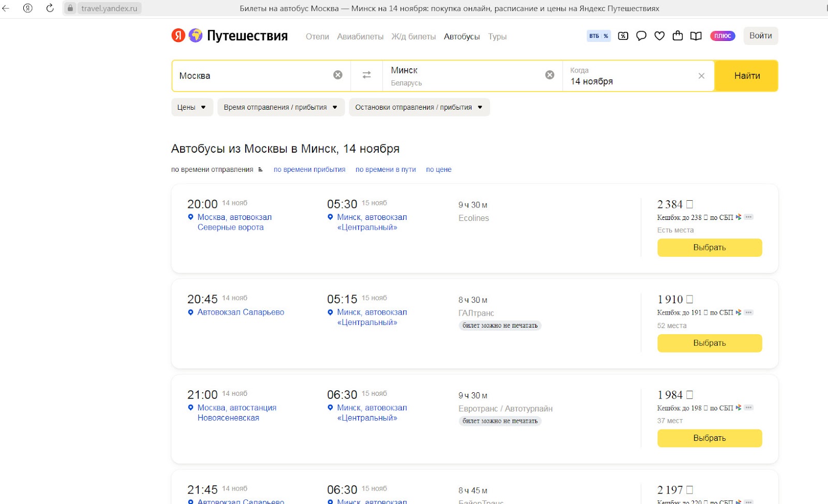The height and width of the screenshot is (504, 828).
Task: Click the '52 места' seats label
Action: (x=672, y=325)
